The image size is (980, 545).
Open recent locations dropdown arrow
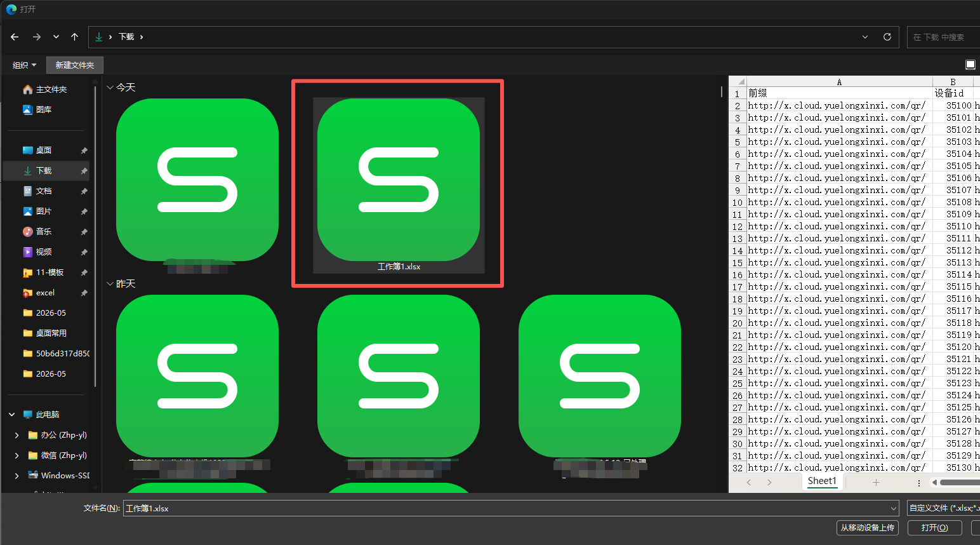click(56, 37)
